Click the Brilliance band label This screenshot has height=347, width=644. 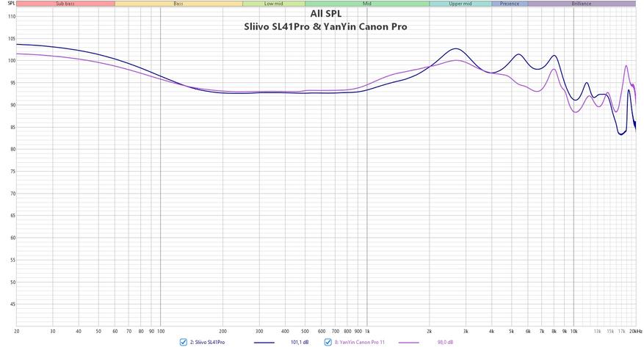(581, 4)
